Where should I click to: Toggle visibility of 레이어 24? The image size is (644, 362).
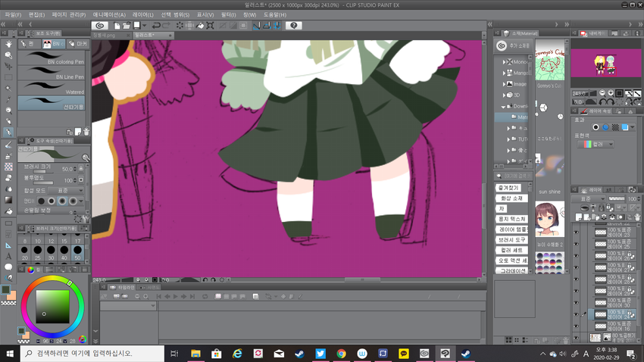tap(576, 314)
